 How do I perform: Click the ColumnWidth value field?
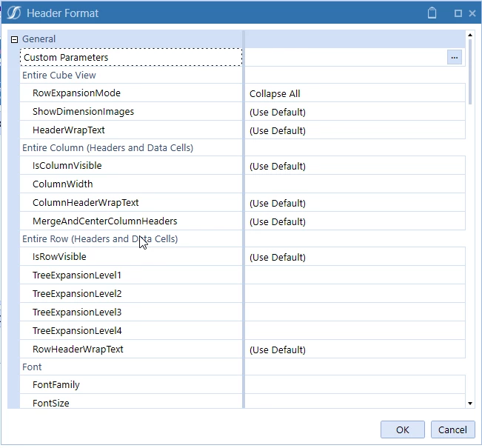click(355, 184)
